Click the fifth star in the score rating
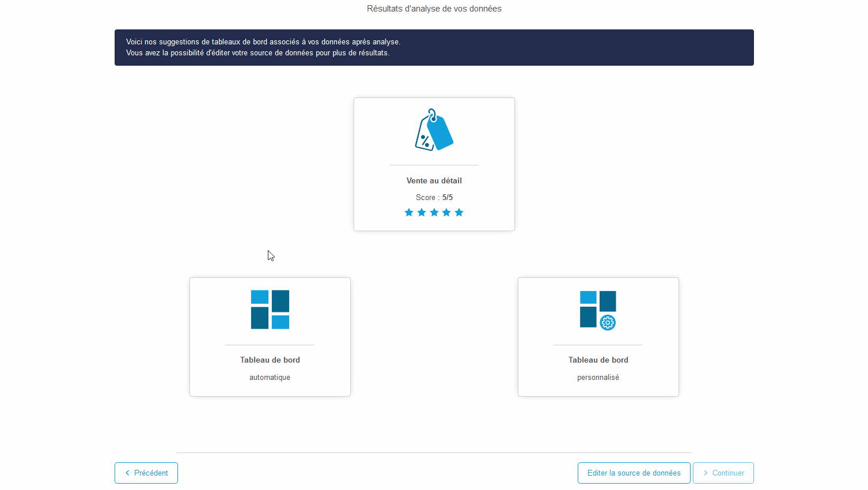Screen dimensions: 868x490 tap(459, 213)
